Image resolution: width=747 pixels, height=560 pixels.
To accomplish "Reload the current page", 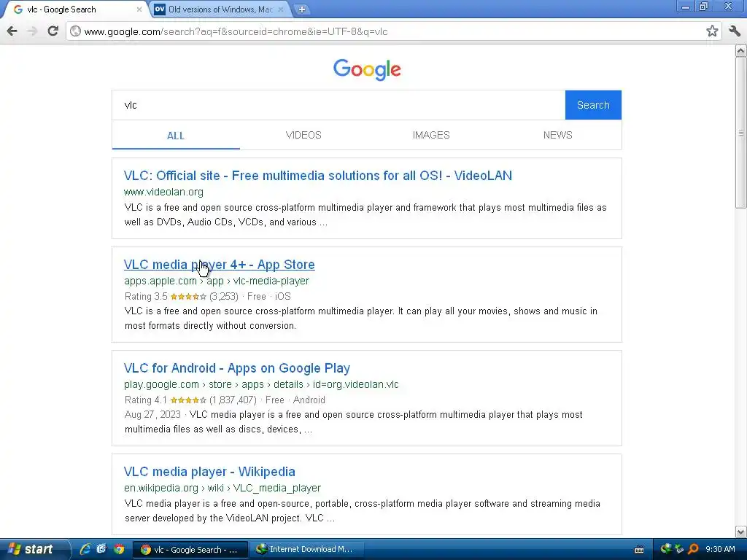I will pyautogui.click(x=53, y=31).
